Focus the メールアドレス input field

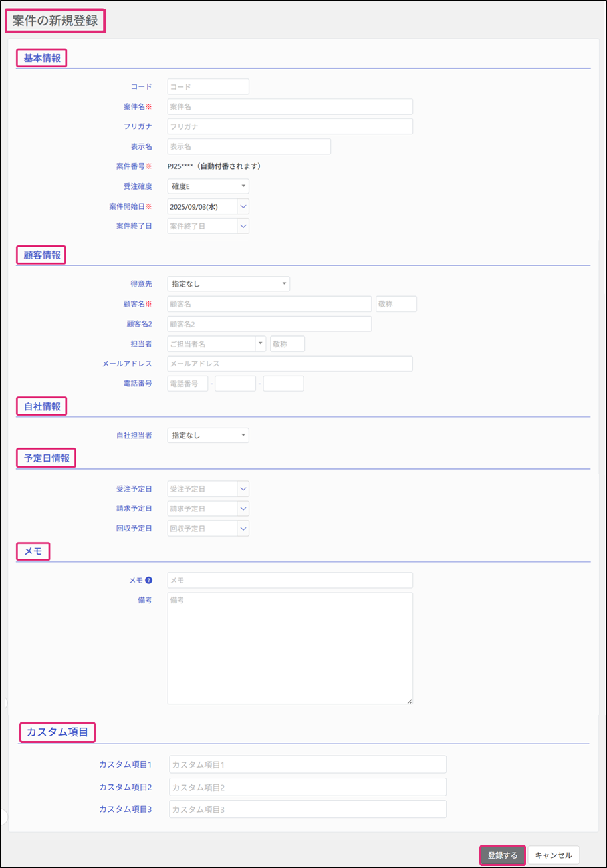(289, 364)
